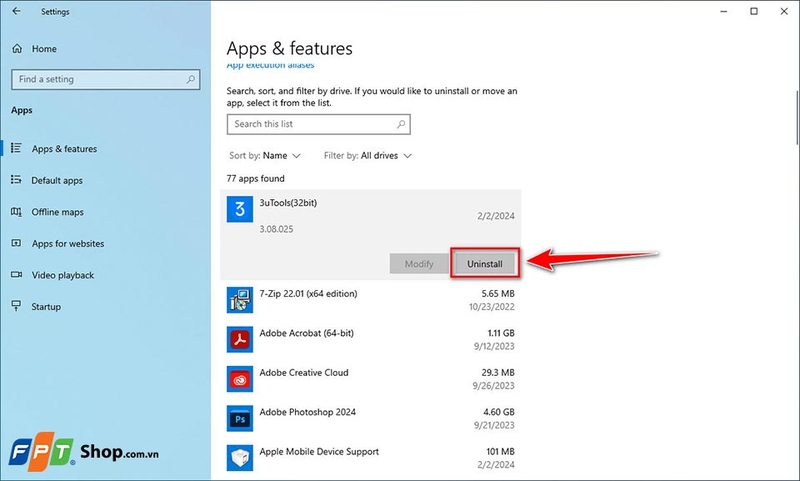The width and height of the screenshot is (800, 481).
Task: Click the 101 MB size value
Action: 500,451
